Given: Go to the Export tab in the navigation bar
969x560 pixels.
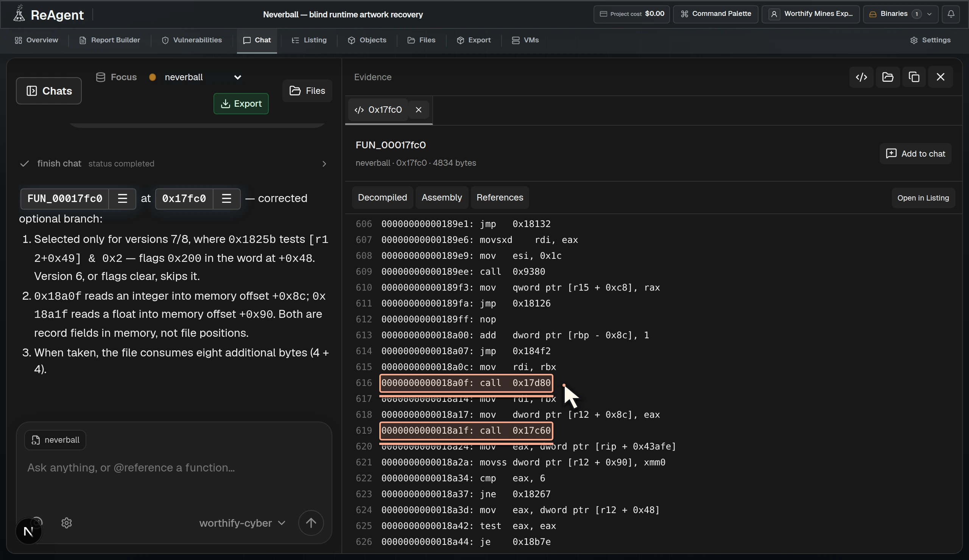Looking at the screenshot, I should [474, 40].
